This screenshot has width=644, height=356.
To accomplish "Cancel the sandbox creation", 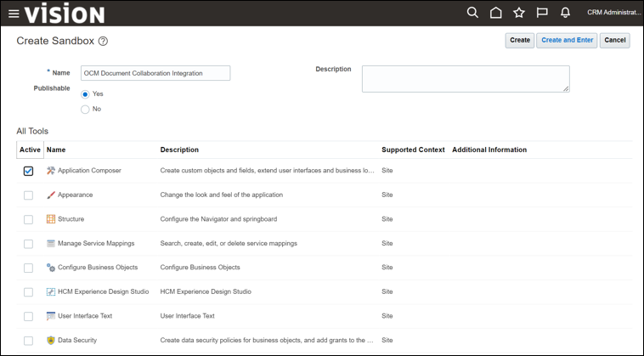I will point(614,40).
